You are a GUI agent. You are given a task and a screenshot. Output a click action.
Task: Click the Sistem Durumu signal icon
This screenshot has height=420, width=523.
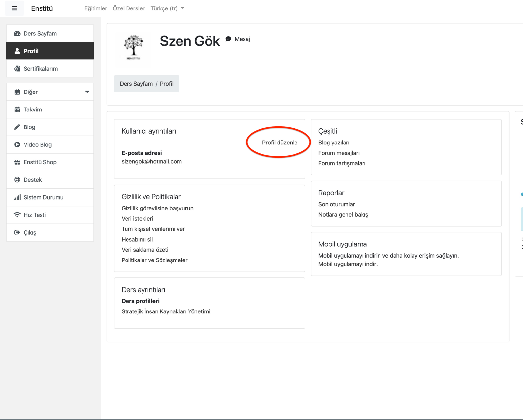[x=17, y=197]
